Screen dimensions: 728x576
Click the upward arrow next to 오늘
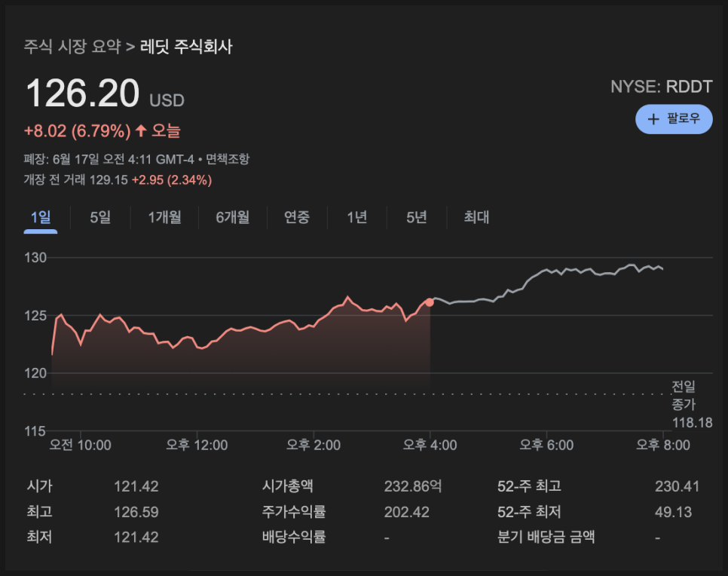pos(141,130)
